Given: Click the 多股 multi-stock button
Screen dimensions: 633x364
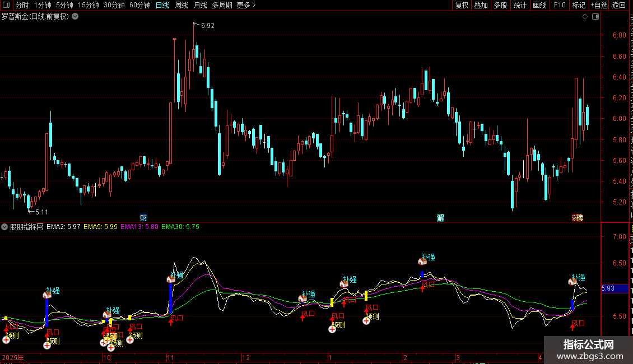Looking at the screenshot, I should 501,5.
